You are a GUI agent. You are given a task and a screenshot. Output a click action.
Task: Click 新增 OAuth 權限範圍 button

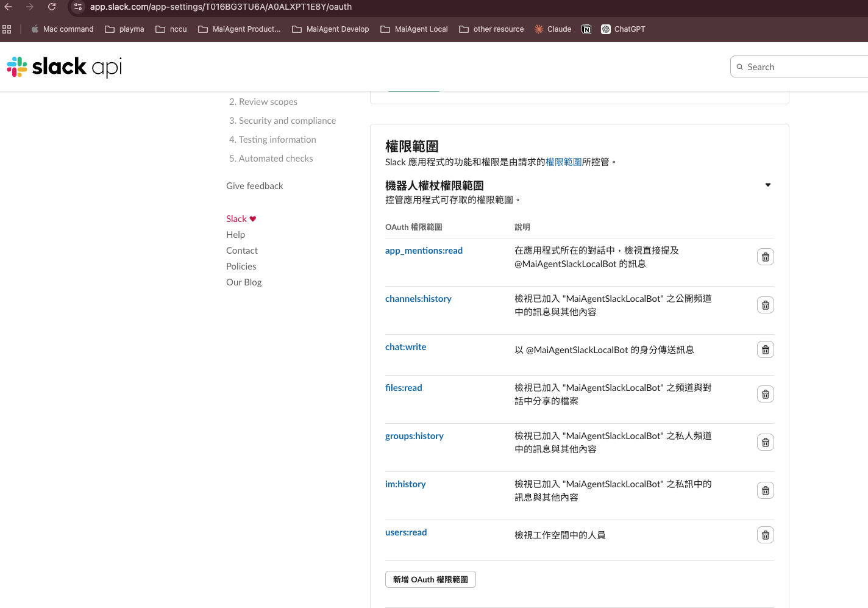coord(430,579)
